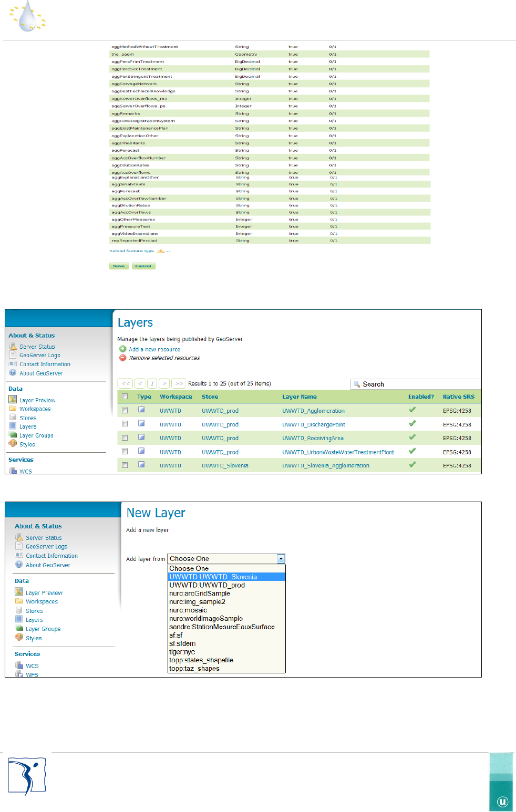Check the UWWTD_Slovenia_Agglomeration row checkbox

[125, 465]
